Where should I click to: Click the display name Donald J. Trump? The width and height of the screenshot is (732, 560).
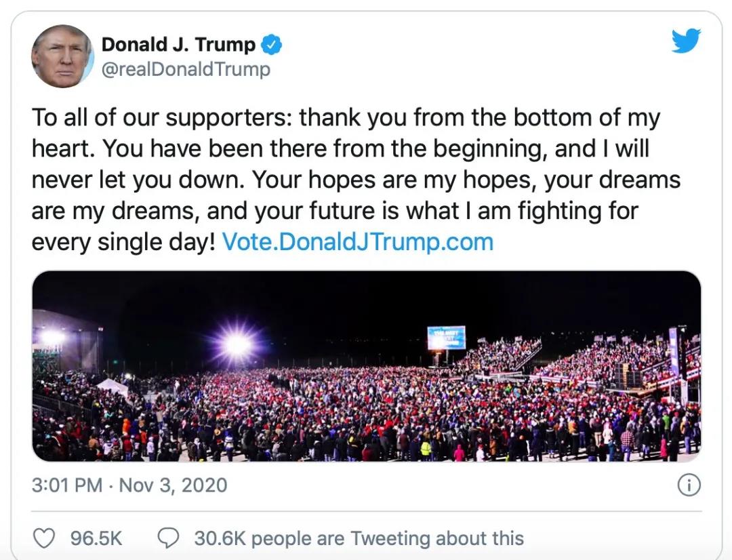point(178,45)
